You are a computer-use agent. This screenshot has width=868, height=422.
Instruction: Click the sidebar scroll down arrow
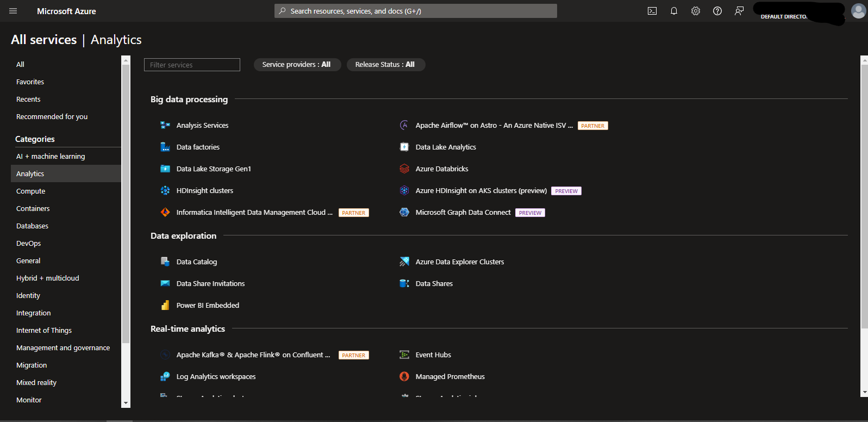click(126, 403)
